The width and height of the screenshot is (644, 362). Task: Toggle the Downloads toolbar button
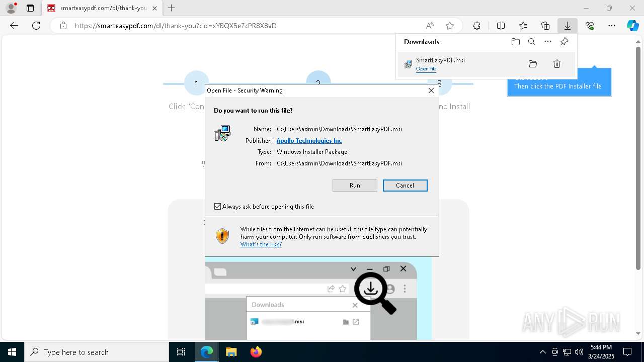(568, 26)
